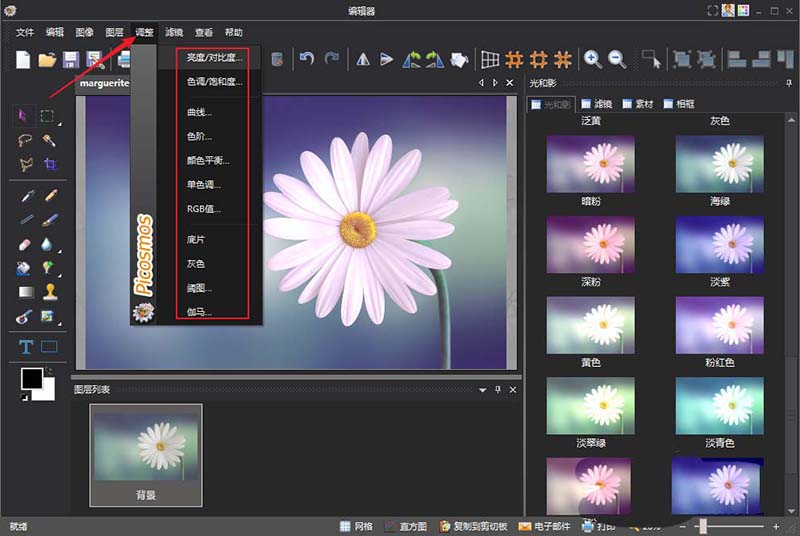The width and height of the screenshot is (800, 536).
Task: Select the paintbrush tool
Action: [49, 220]
